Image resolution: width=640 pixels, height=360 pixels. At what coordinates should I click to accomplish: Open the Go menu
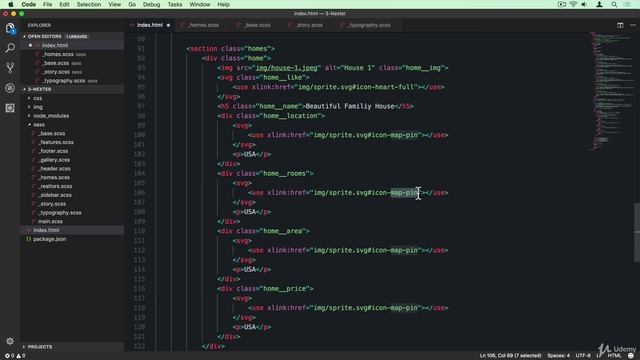click(x=132, y=4)
